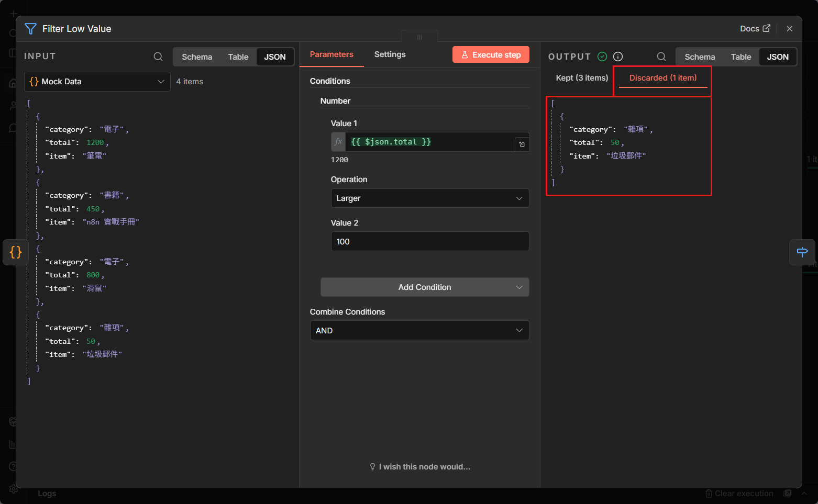This screenshot has width=818, height=504.
Task: Click the output info icon
Action: 618,57
